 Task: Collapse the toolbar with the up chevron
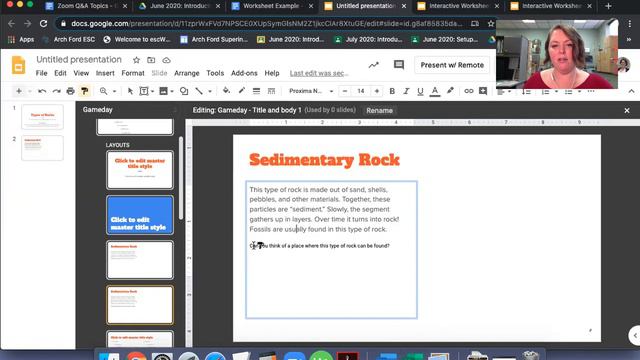point(631,91)
